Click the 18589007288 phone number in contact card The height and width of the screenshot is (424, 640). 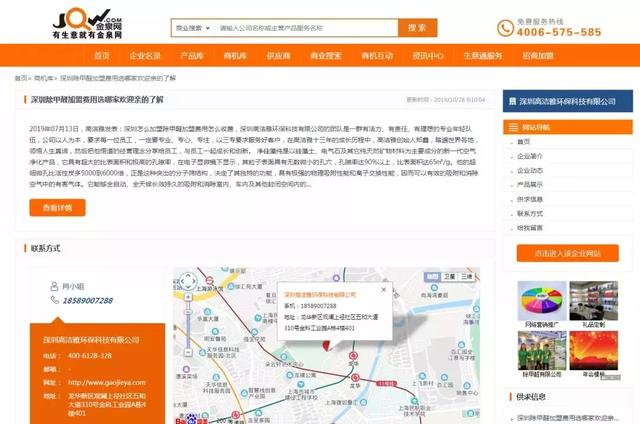click(x=87, y=301)
